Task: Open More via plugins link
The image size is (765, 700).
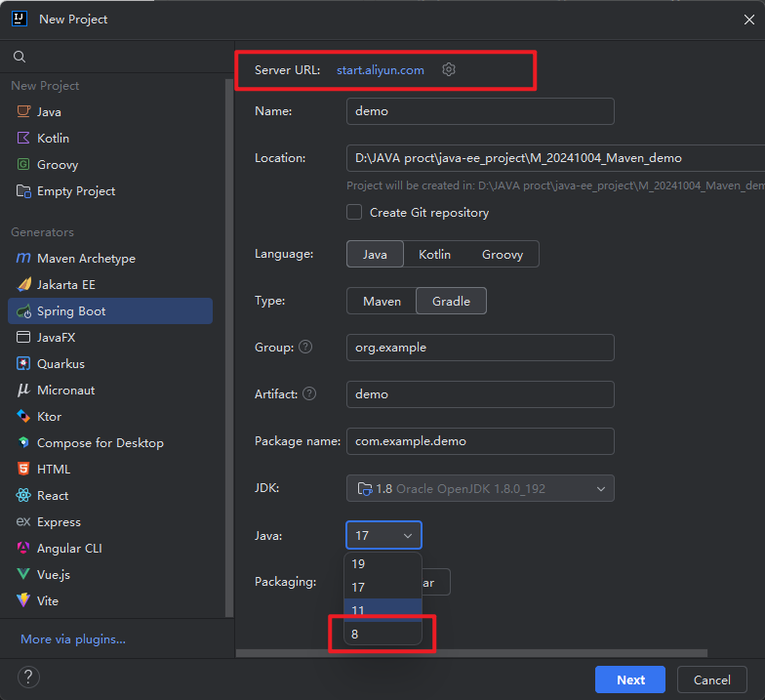Action: point(73,638)
